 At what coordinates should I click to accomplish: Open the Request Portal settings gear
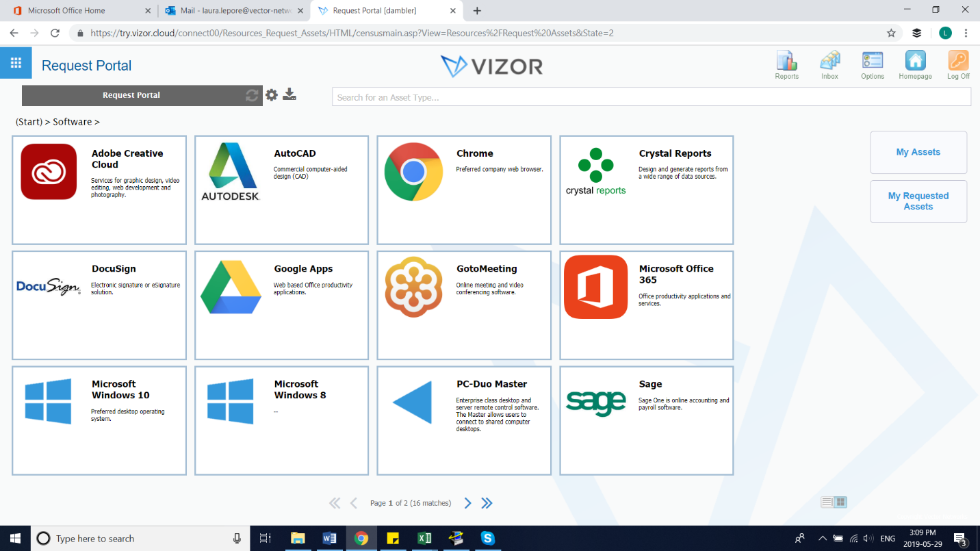(x=271, y=95)
